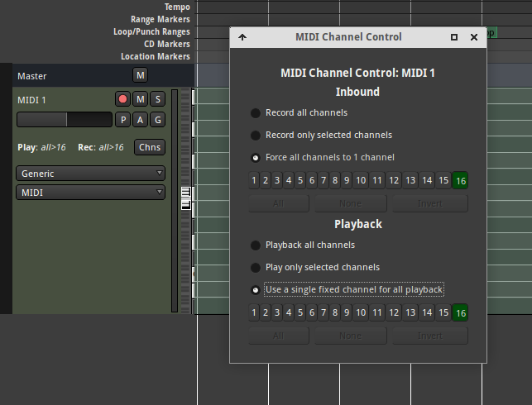Select Record only selected channels
532x405 pixels.
pyautogui.click(x=256, y=136)
